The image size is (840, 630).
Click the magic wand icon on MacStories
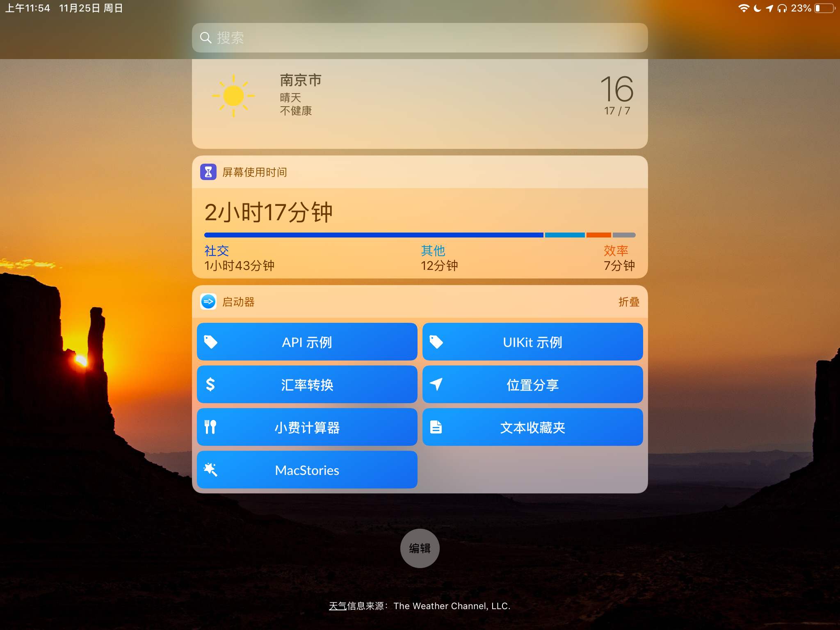click(x=210, y=470)
